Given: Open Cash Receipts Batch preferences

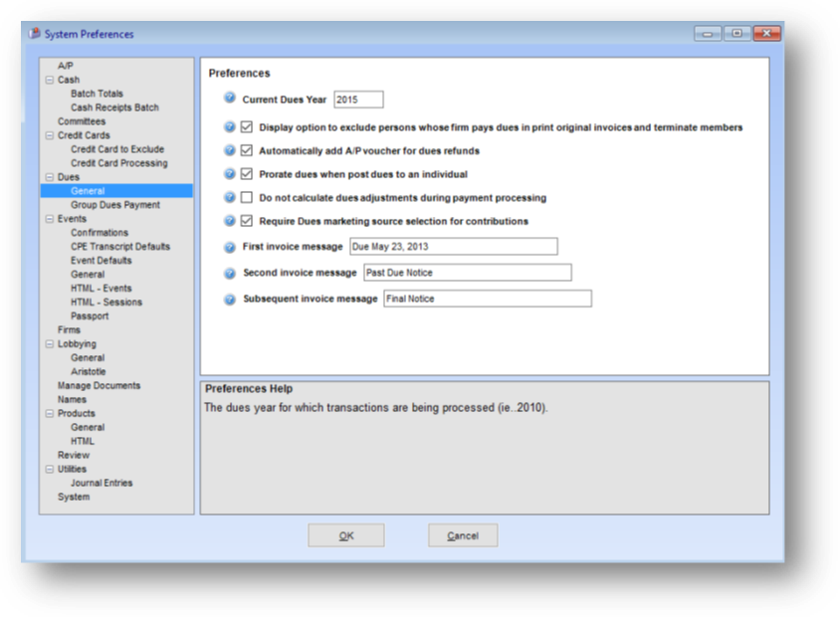Looking at the screenshot, I should tap(114, 107).
